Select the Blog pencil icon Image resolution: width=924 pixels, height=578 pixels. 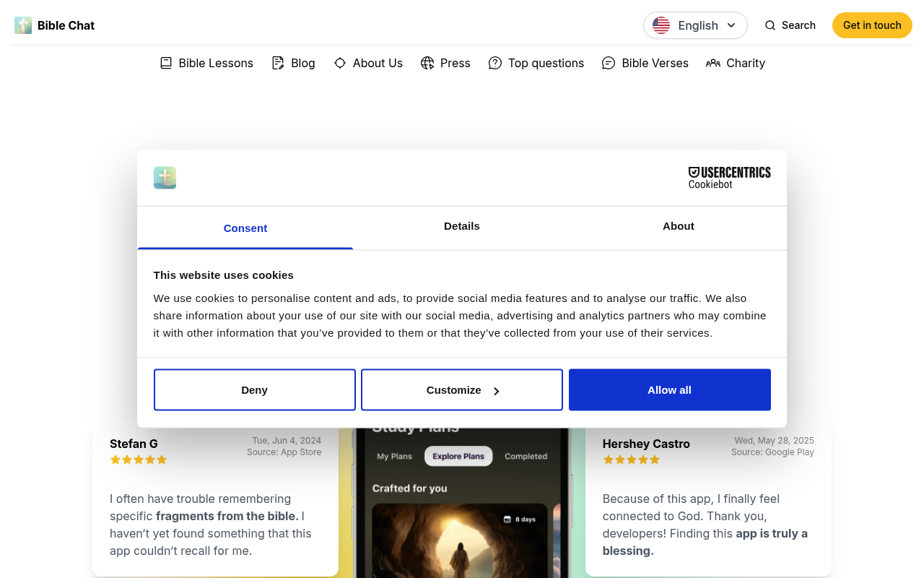(x=278, y=63)
